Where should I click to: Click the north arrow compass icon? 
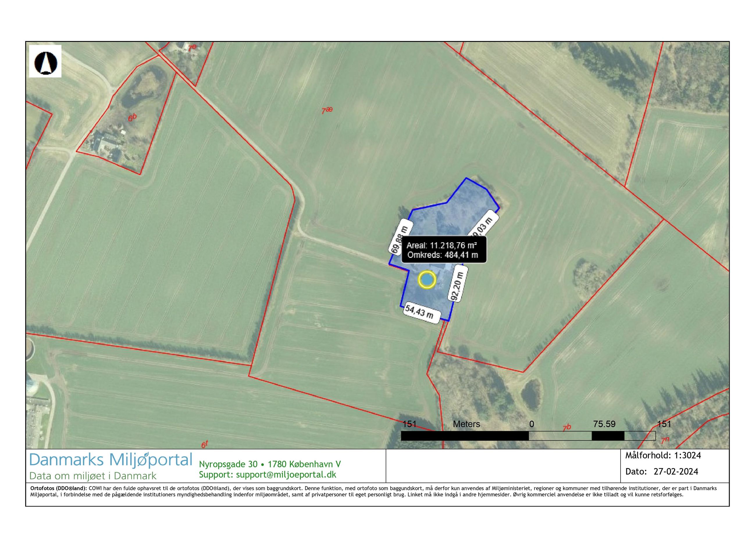pos(45,62)
